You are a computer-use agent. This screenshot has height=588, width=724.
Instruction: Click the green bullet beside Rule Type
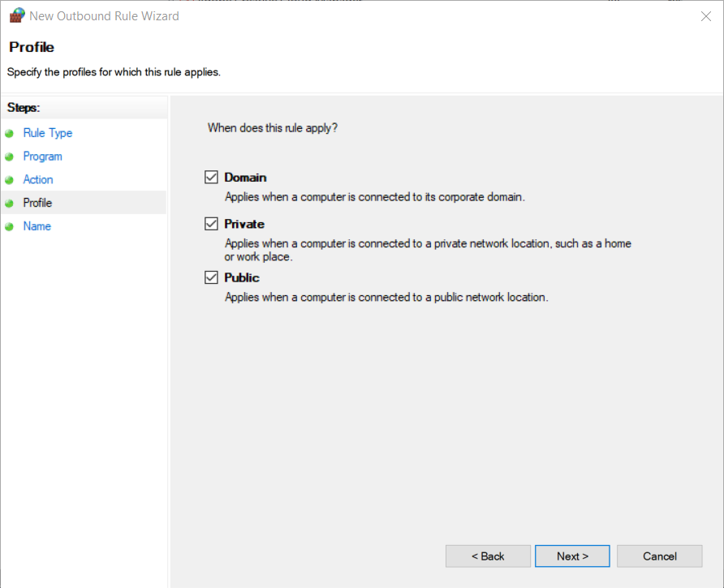click(x=9, y=133)
